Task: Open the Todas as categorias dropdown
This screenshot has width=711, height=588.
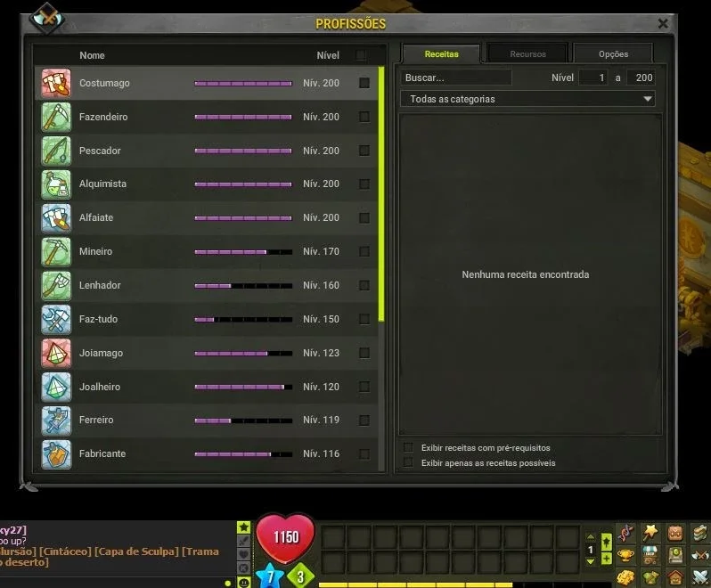Action: point(527,99)
